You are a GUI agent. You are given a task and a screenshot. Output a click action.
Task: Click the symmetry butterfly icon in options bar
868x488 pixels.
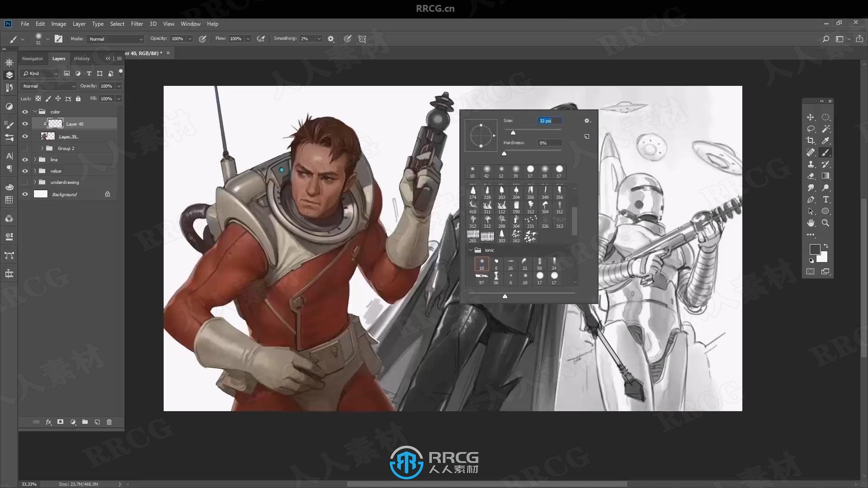362,39
